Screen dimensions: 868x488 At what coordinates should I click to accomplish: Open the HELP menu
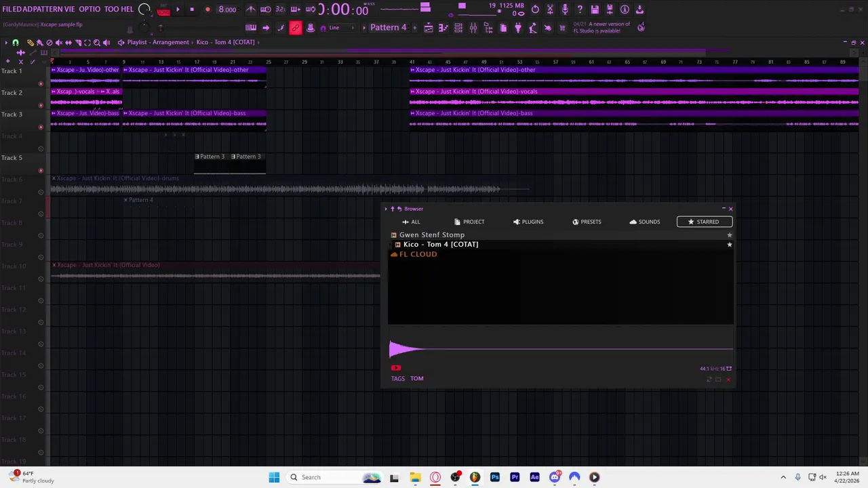[x=127, y=9]
